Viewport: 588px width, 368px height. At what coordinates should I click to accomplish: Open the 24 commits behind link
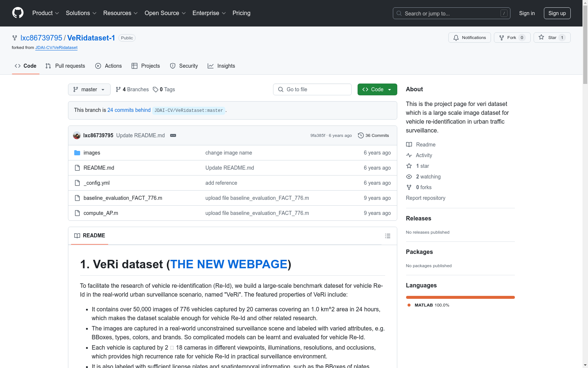pyautogui.click(x=129, y=110)
